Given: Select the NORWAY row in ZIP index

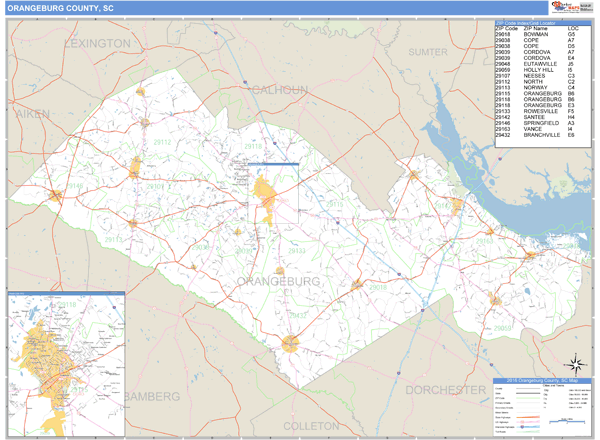Looking at the screenshot, I should click(535, 88).
